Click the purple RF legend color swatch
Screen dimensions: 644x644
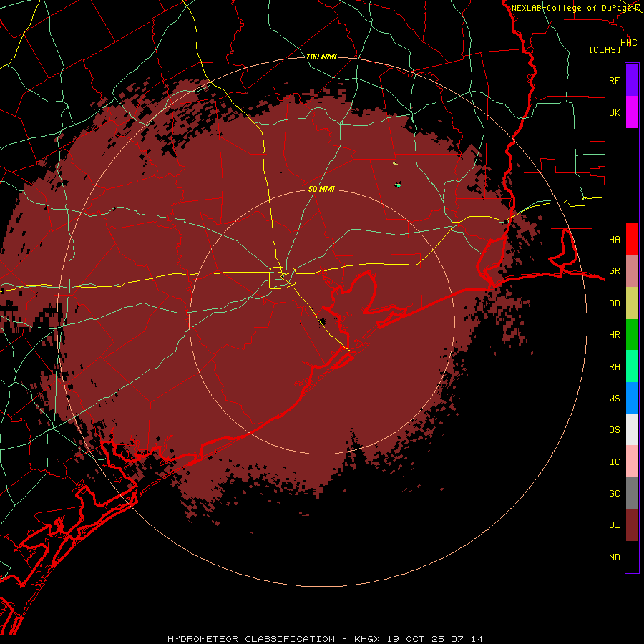pos(632,80)
